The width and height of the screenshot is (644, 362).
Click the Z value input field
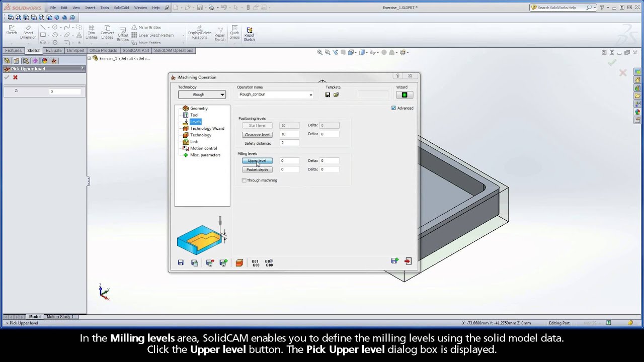click(64, 92)
